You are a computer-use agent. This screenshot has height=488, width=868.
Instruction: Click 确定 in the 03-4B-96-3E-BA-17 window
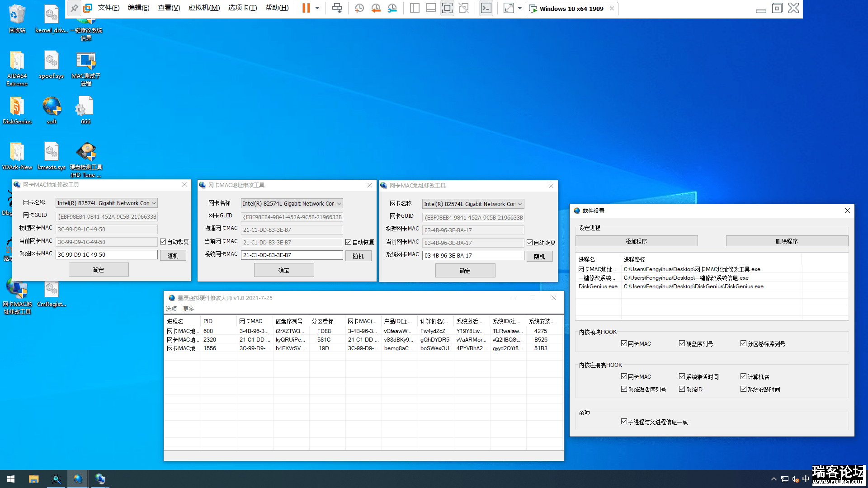(x=465, y=271)
